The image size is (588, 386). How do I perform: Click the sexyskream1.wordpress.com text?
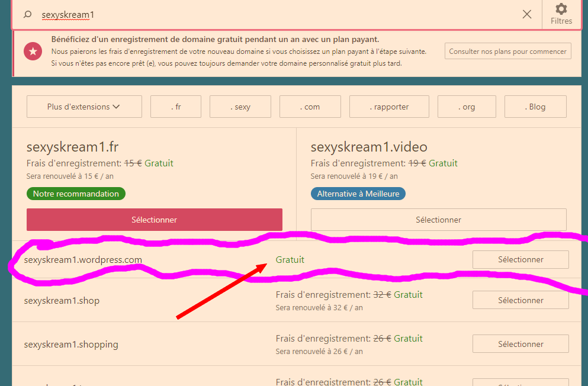[83, 260]
